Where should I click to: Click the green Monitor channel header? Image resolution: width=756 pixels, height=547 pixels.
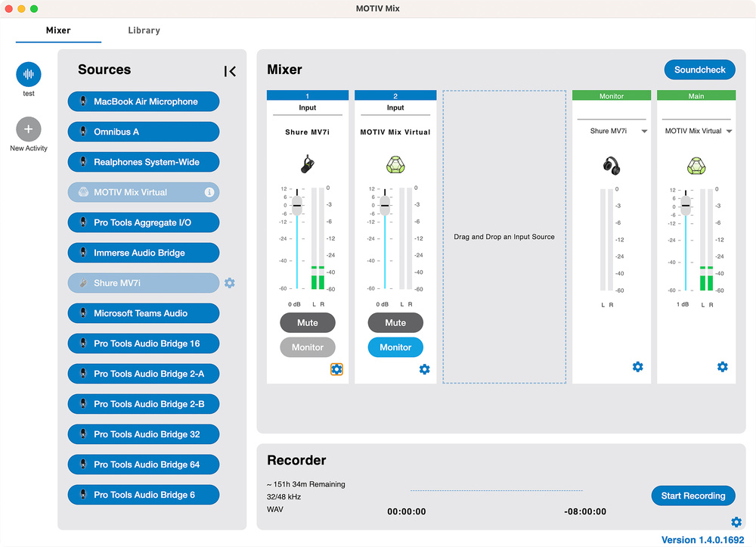click(612, 95)
